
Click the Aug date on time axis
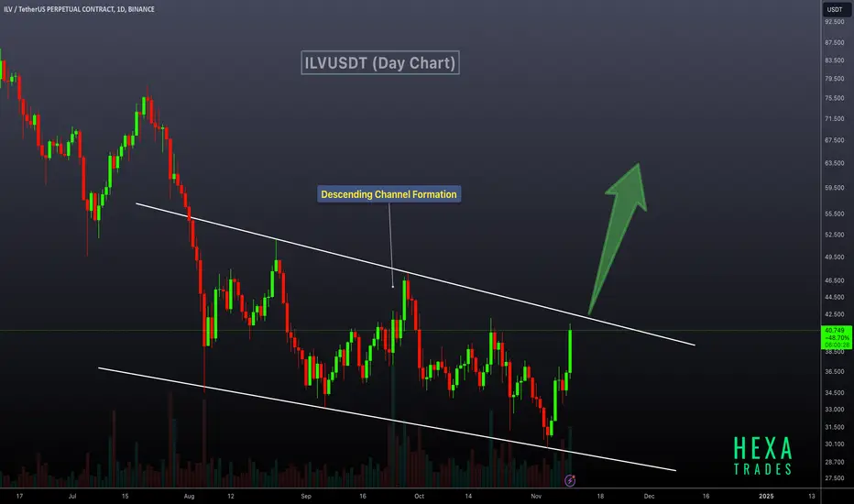189,497
